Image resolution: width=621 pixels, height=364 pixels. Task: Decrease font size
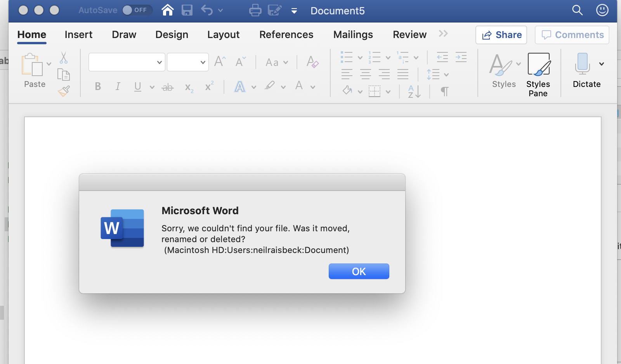241,61
